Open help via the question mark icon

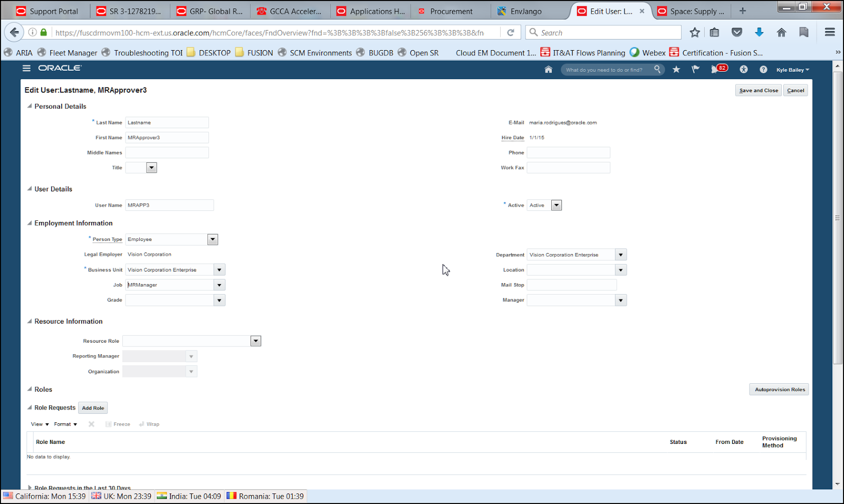click(x=762, y=69)
